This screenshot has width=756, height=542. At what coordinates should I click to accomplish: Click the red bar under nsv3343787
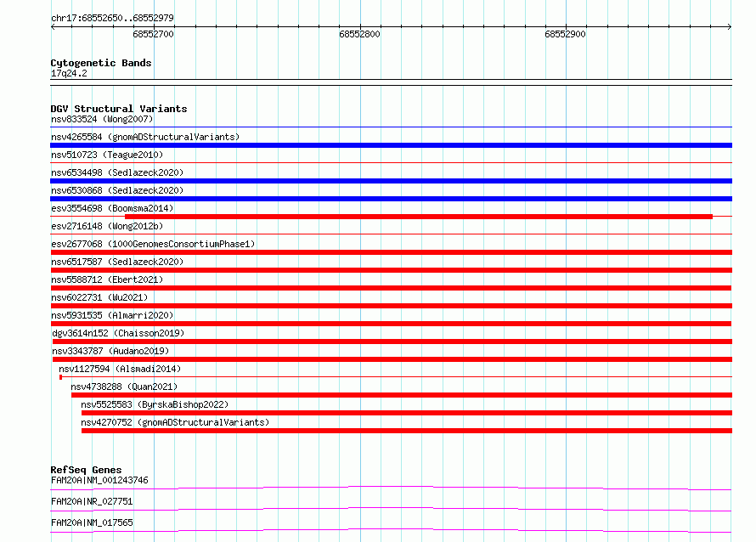coord(392,359)
